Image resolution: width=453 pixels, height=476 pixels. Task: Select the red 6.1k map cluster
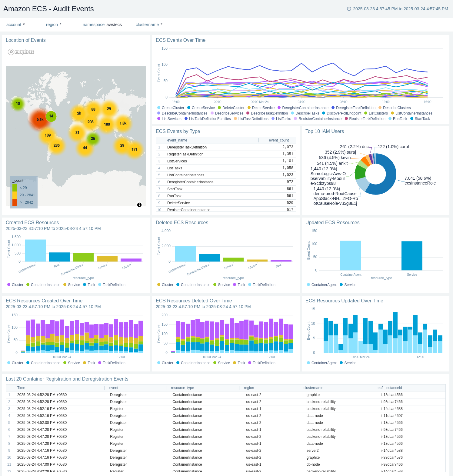(40, 119)
